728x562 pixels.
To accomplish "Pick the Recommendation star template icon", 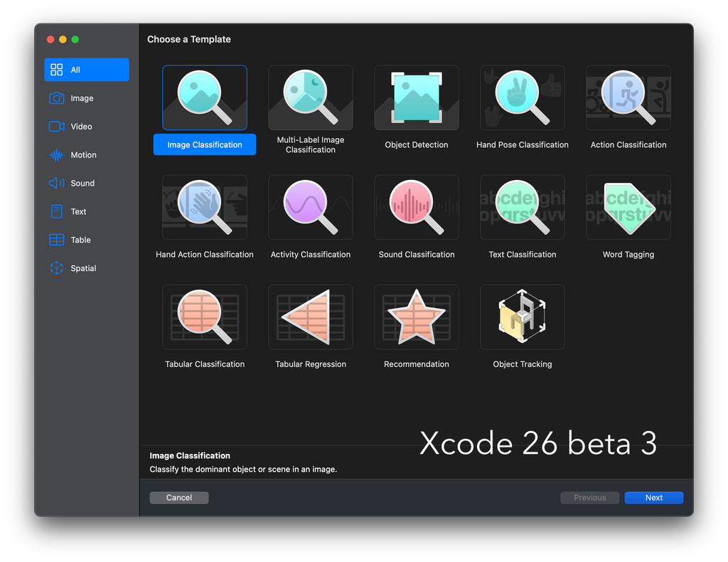I will 417,317.
